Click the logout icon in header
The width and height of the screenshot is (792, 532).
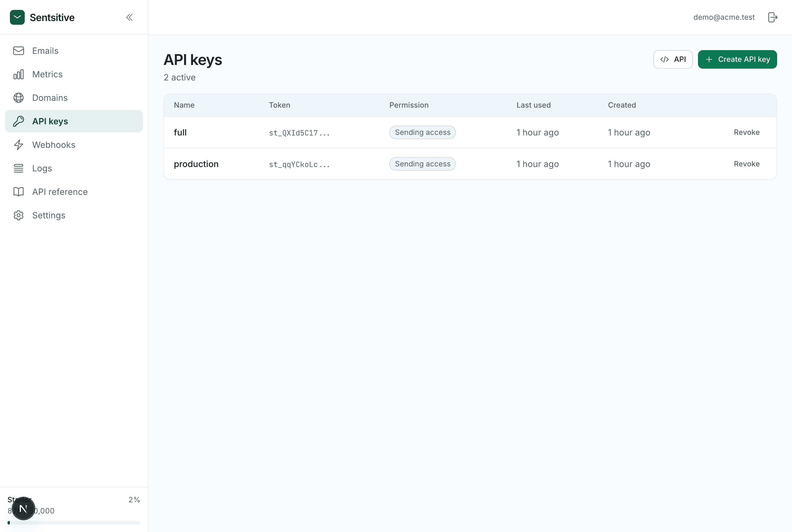773,17
